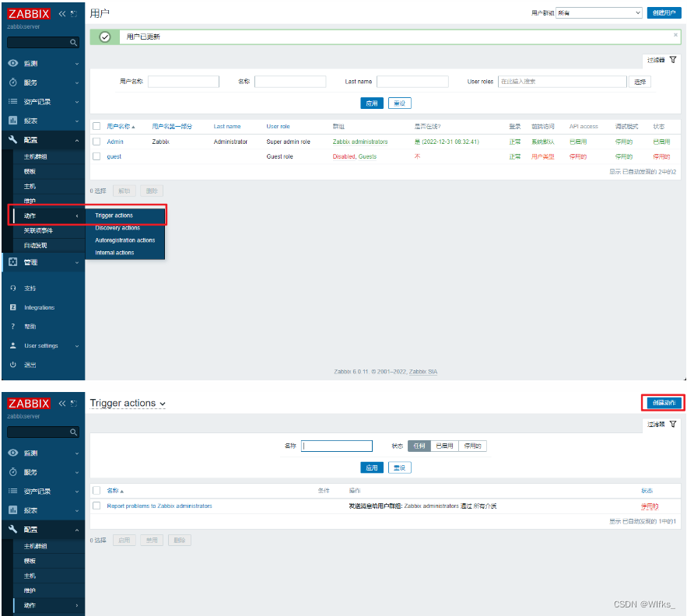Click the chart icon for 报表 on the Trigger actions page
The image size is (687, 616).
tap(13, 510)
